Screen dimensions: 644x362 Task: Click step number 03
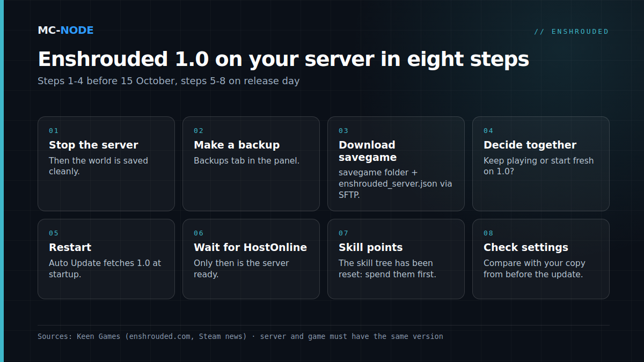coord(343,131)
